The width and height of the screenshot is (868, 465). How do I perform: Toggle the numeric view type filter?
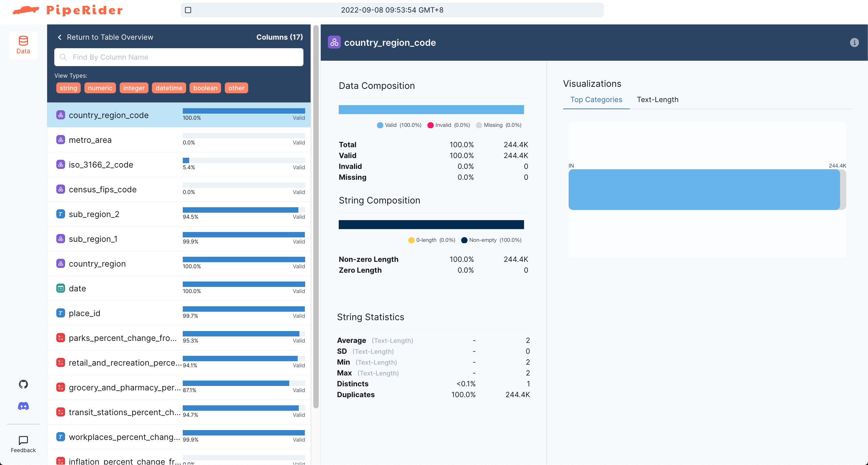100,88
